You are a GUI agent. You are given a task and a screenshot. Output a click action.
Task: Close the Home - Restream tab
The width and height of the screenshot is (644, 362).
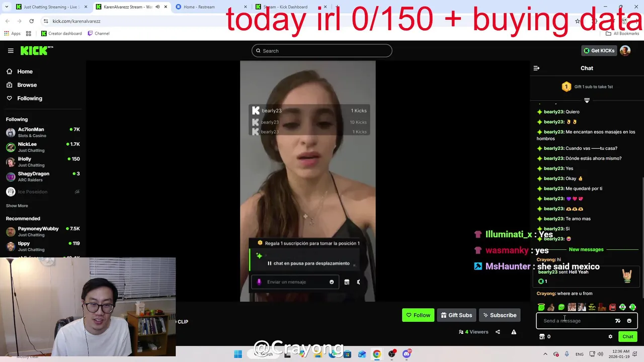pyautogui.click(x=246, y=7)
